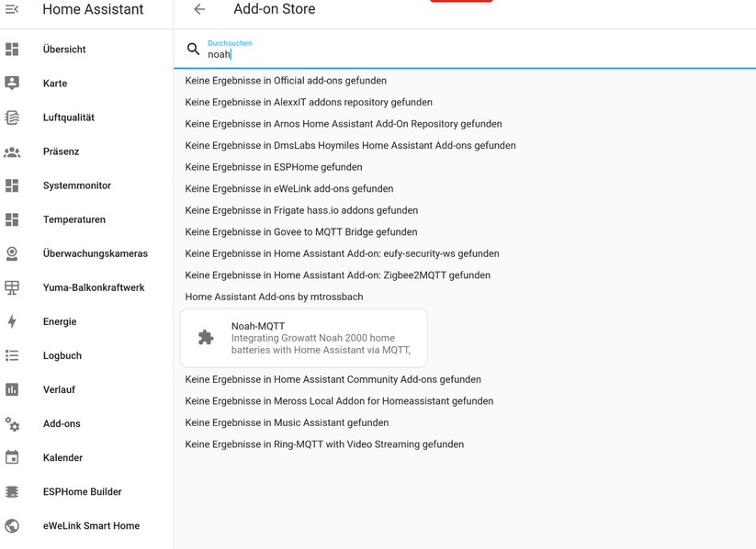Click the Karte map icon
This screenshot has width=756, height=549.
[12, 84]
